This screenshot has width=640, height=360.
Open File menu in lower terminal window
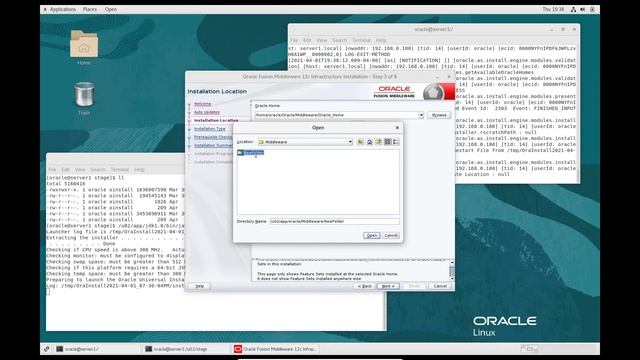[x=52, y=169]
